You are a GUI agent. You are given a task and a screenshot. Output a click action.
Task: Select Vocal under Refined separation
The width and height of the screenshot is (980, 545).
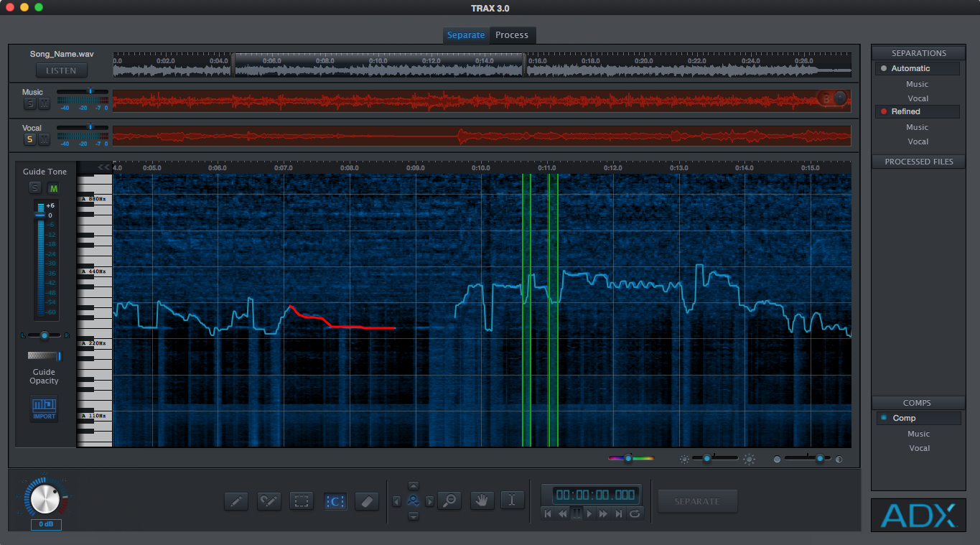[x=918, y=141]
